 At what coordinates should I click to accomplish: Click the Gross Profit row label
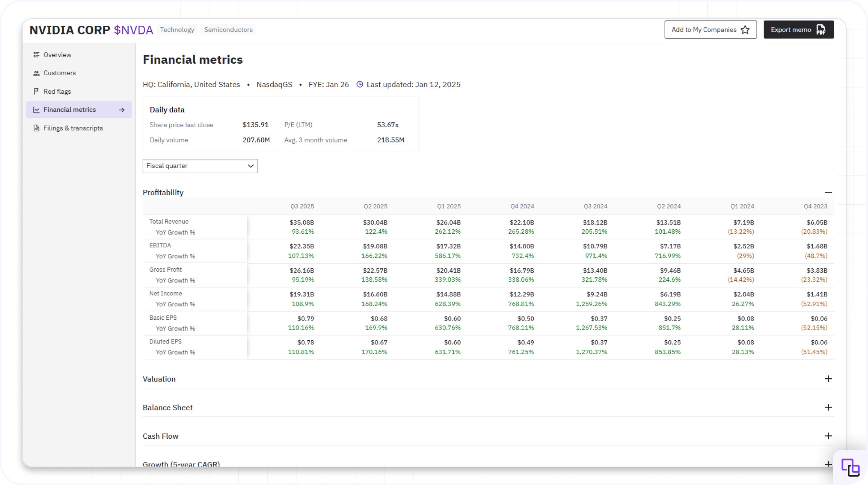(x=165, y=269)
